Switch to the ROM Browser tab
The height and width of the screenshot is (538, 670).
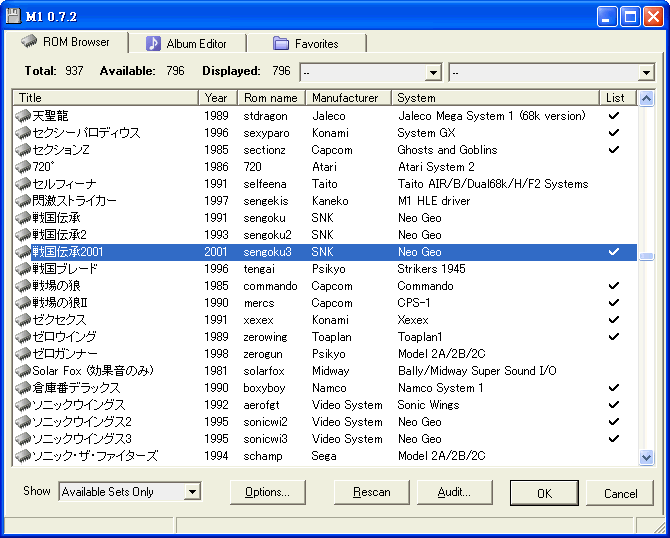coord(66,42)
